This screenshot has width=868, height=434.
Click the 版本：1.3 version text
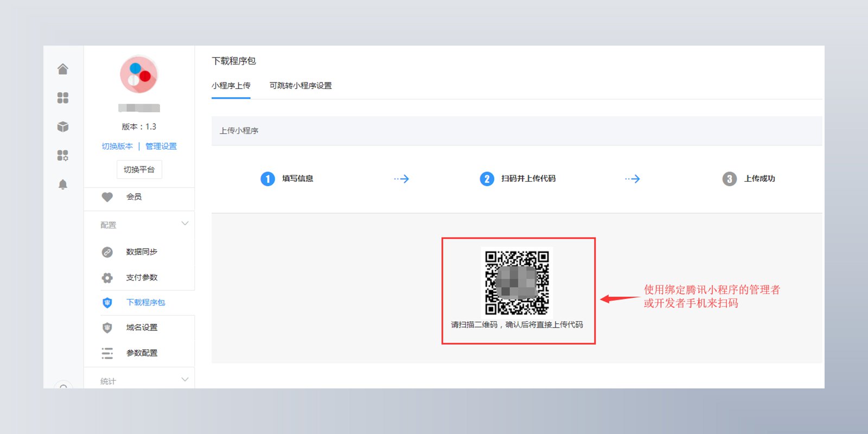[x=139, y=127]
